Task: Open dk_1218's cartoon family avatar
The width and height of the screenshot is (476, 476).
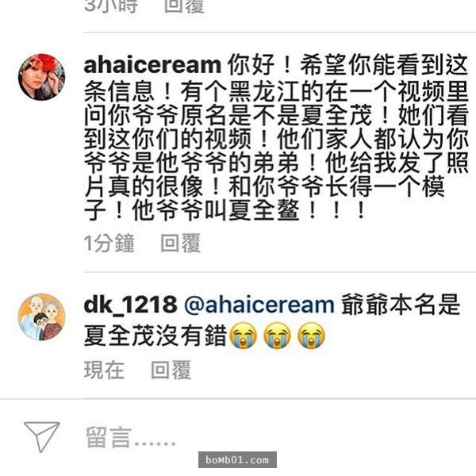Action: point(41,317)
